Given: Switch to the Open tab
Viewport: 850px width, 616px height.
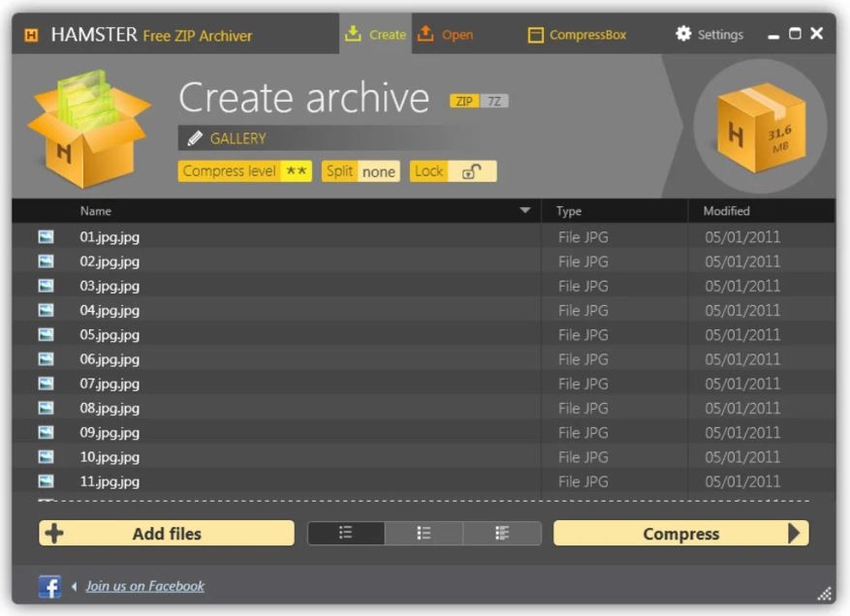Looking at the screenshot, I should [x=446, y=35].
